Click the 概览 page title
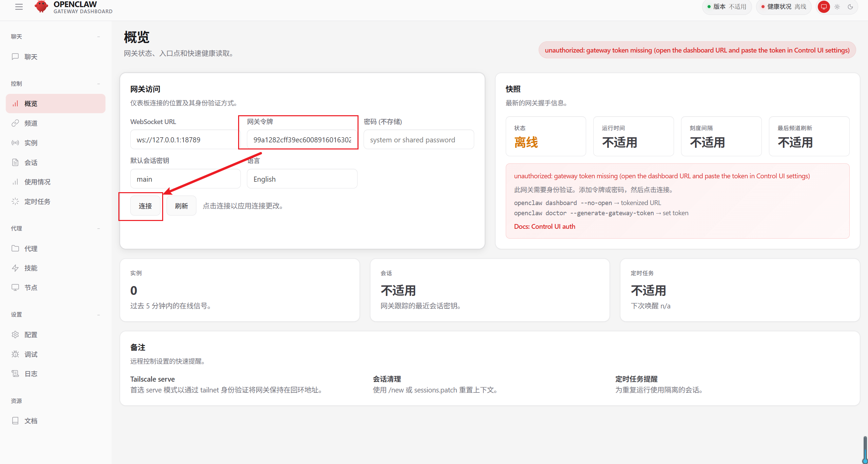The height and width of the screenshot is (464, 868). coord(136,37)
